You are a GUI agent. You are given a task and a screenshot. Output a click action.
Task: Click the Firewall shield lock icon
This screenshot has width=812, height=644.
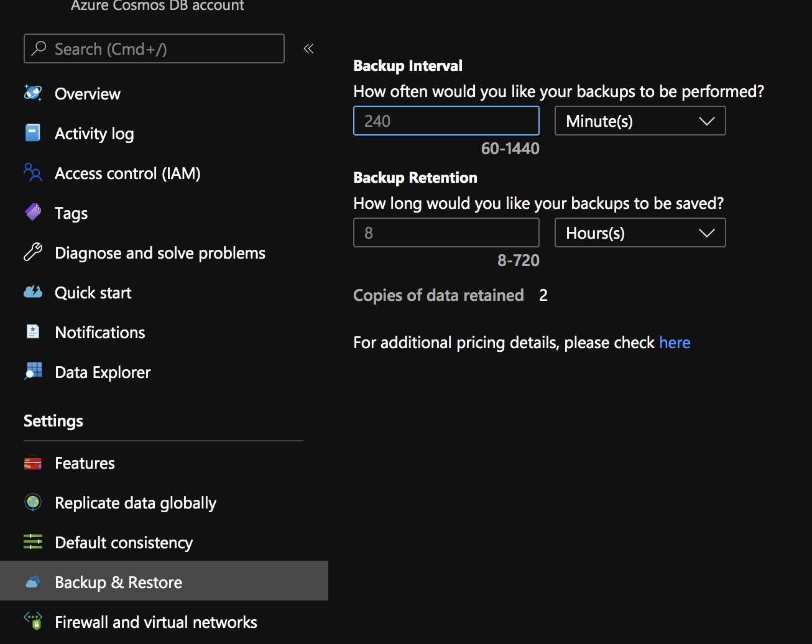(33, 622)
